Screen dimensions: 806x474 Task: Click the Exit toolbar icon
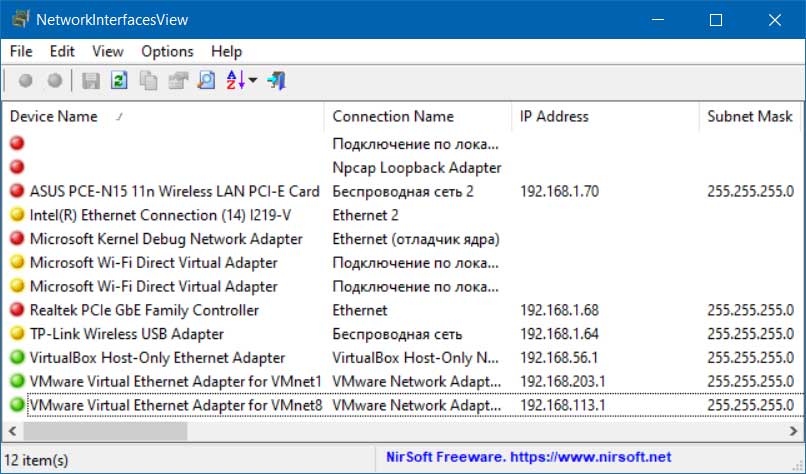277,81
